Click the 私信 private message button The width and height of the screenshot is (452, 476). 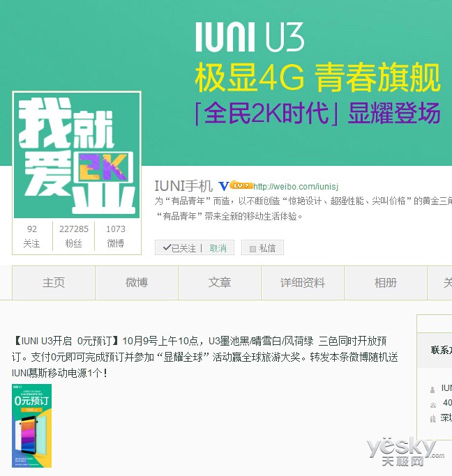tap(262, 247)
